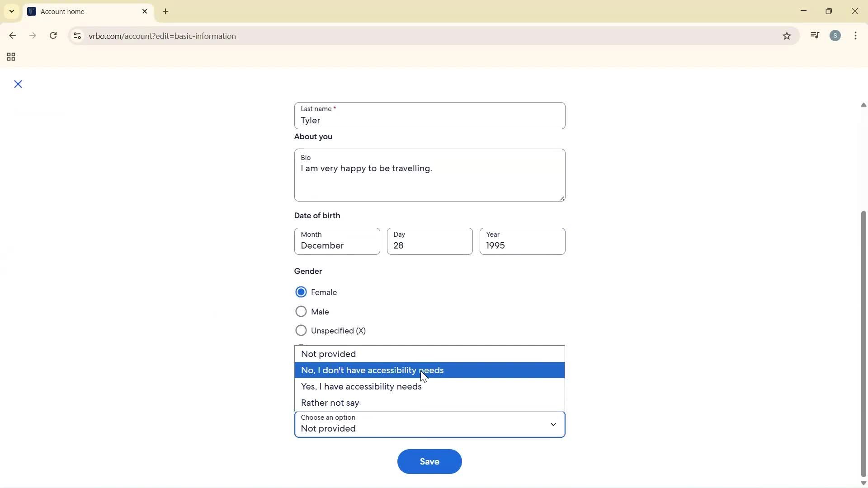Image resolution: width=868 pixels, height=488 pixels.
Task: Open Chrome's three-dot menu
Action: click(x=856, y=36)
